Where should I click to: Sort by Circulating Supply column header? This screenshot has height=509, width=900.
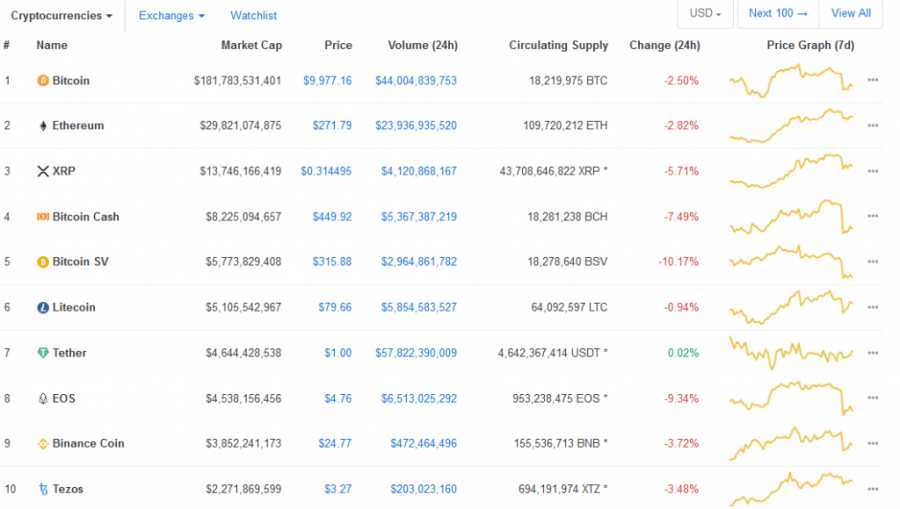click(x=558, y=45)
